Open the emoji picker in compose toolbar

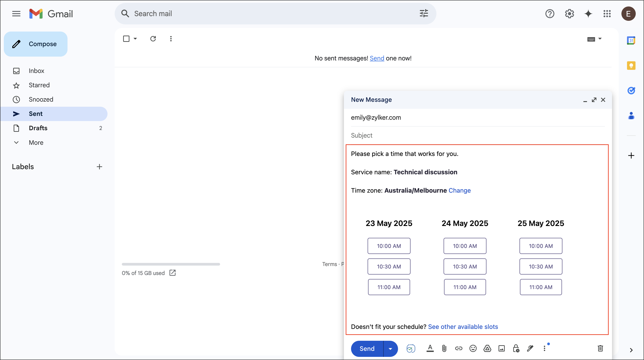tap(473, 348)
